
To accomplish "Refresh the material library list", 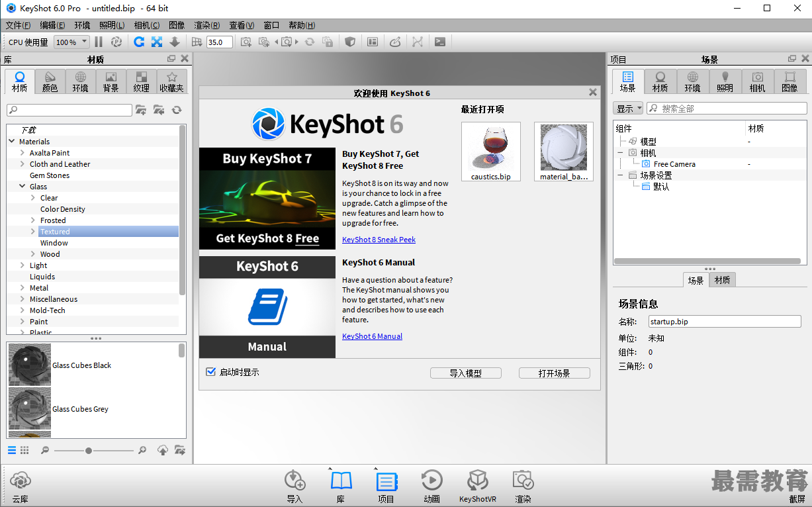I will pyautogui.click(x=177, y=110).
